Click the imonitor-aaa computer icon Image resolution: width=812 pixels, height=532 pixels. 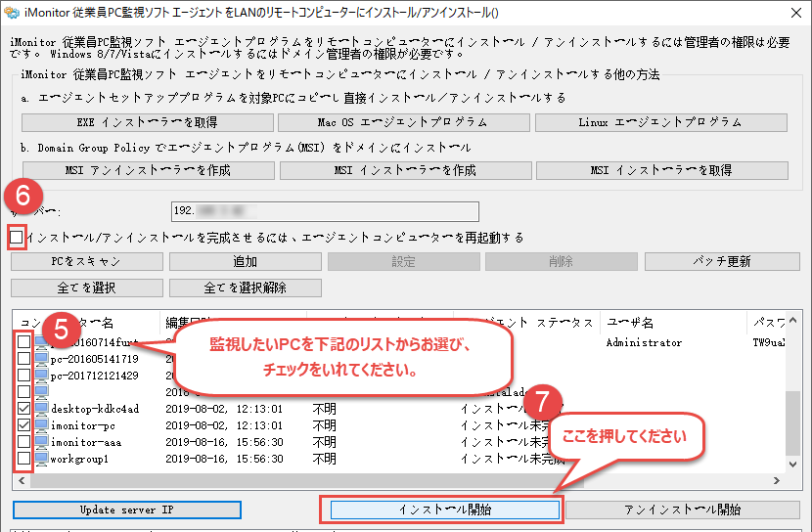(41, 442)
